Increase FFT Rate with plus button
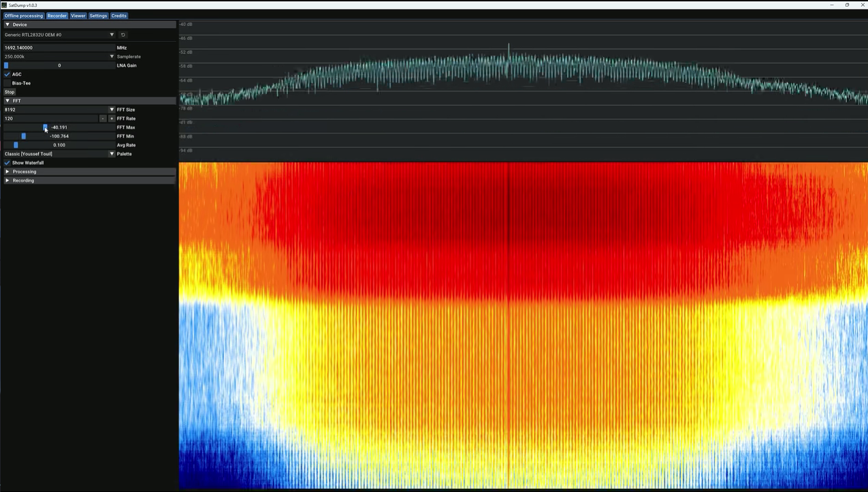This screenshot has width=868, height=492. point(112,119)
